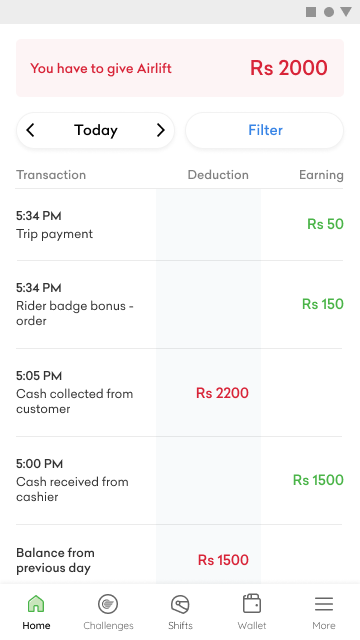Screen dimensions: 360x640
Task: Open the Wallet icon
Action: click(x=252, y=603)
